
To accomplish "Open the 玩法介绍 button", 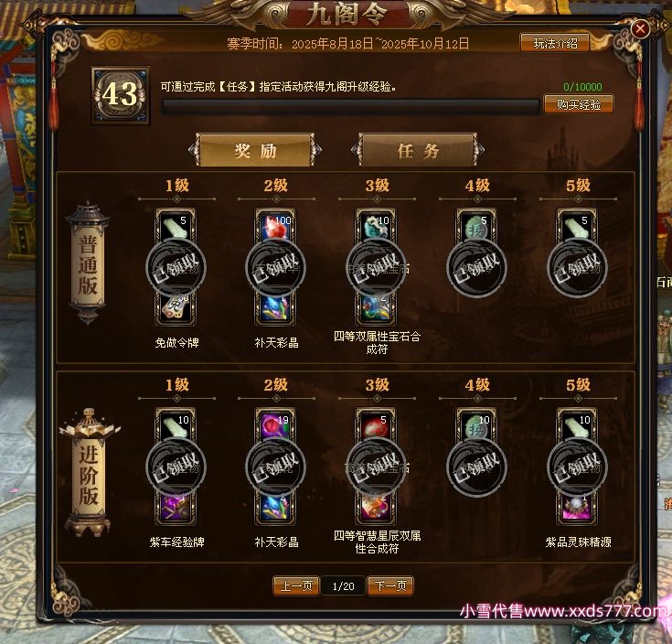I will pos(555,43).
